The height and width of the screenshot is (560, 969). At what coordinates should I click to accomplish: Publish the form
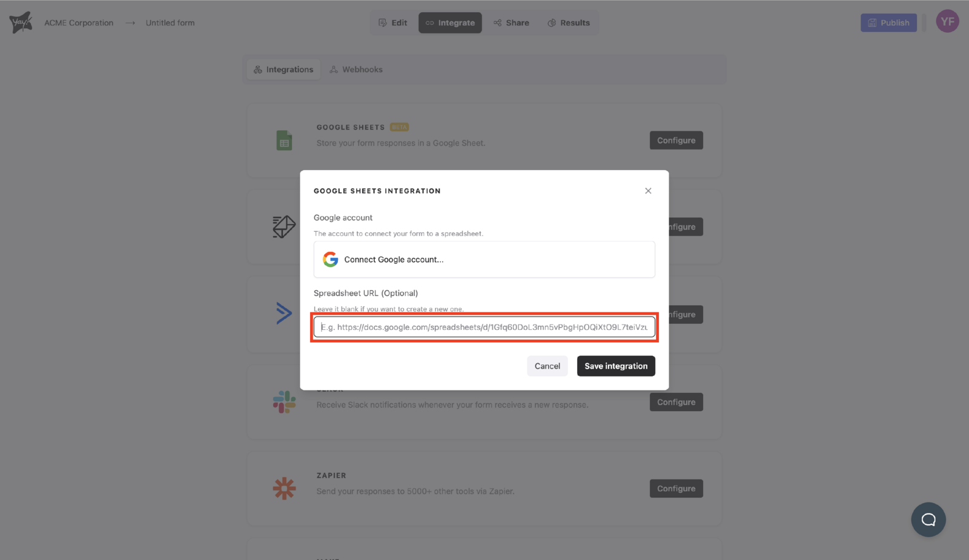888,23
